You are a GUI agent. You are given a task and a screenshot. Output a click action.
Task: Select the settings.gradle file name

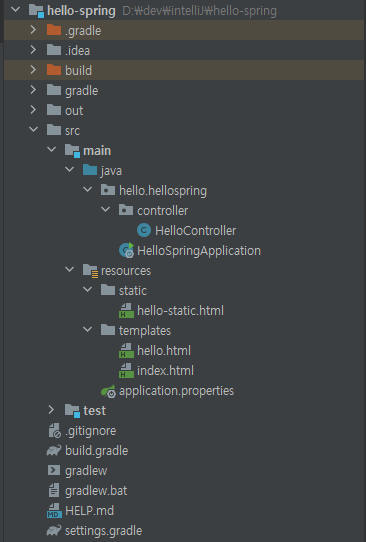click(103, 531)
